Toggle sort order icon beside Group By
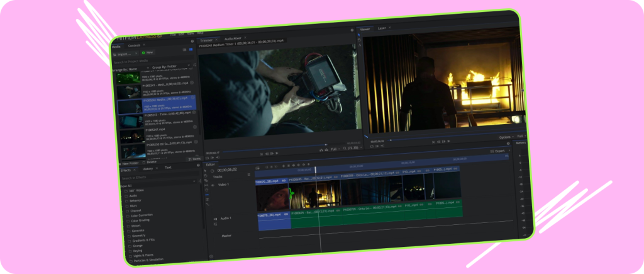Viewport: 644px width, 274px height. coord(194,65)
